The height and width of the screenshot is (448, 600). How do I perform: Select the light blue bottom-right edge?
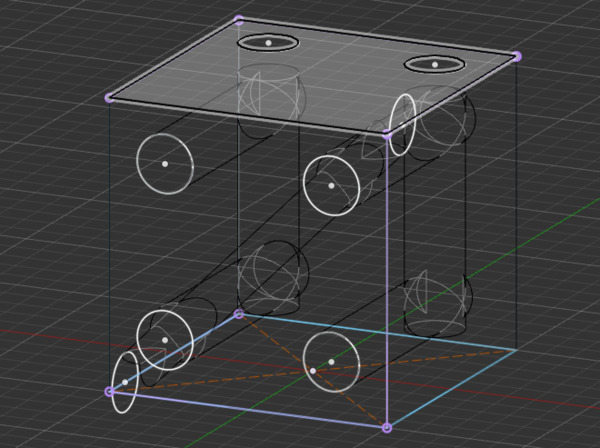452,389
